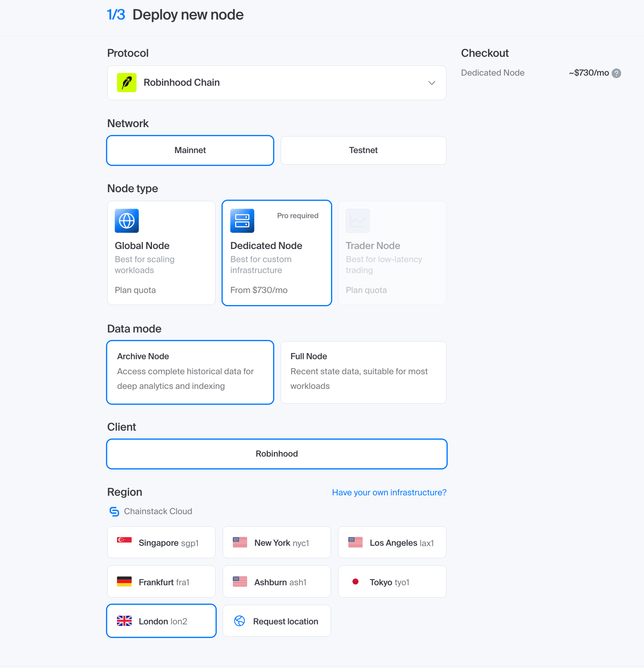
Task: Click the Robinhood Chain feather logo icon
Action: point(127,83)
